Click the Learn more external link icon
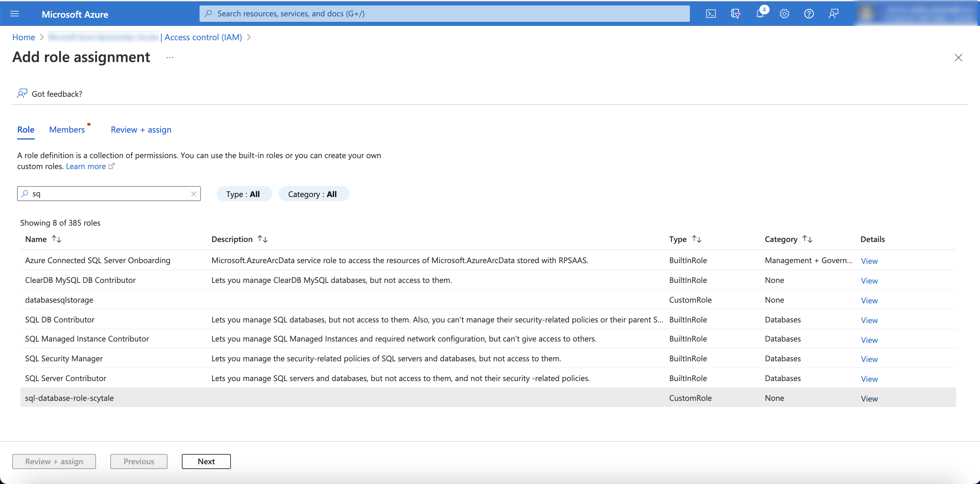 click(x=111, y=166)
